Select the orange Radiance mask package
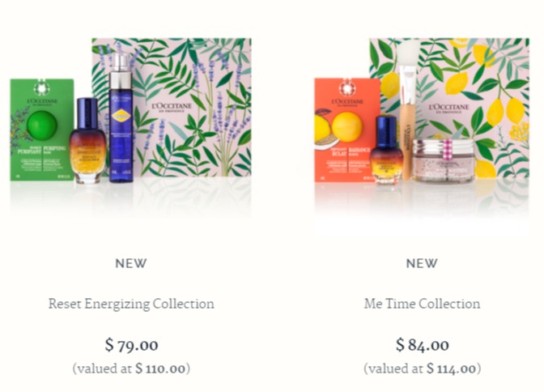This screenshot has width=544, height=392. 347,130
